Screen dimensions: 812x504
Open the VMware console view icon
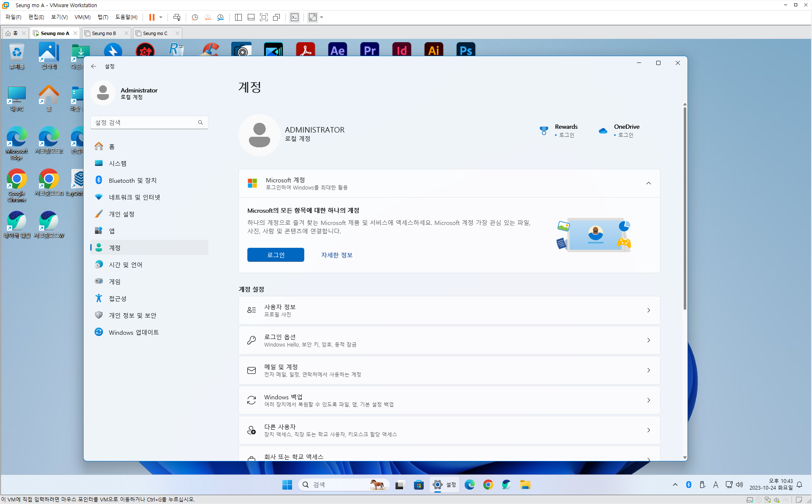[x=295, y=17]
